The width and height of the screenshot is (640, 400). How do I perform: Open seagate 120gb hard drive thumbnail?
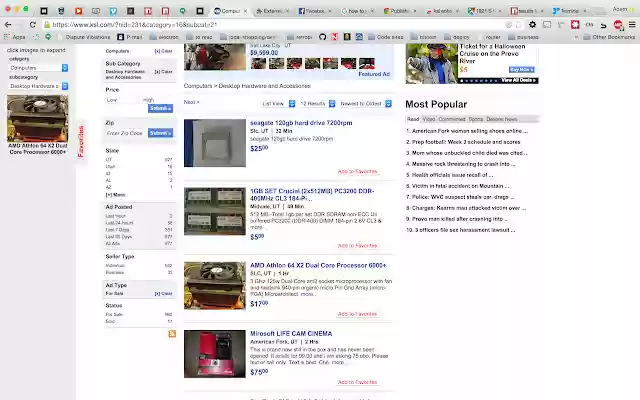[x=214, y=143]
